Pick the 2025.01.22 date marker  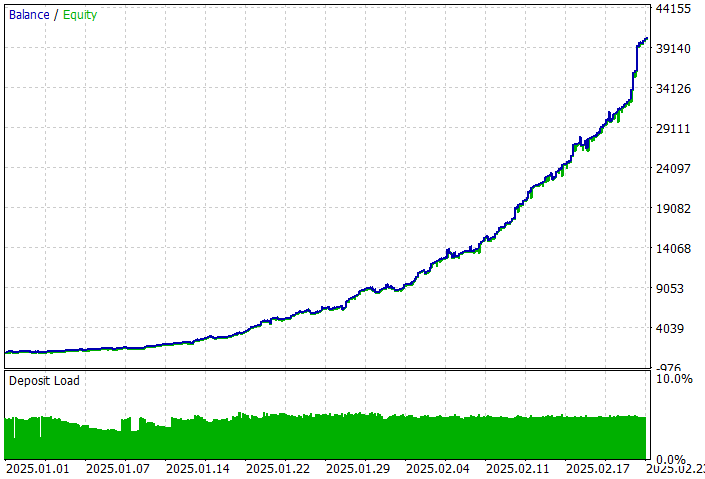(x=278, y=468)
